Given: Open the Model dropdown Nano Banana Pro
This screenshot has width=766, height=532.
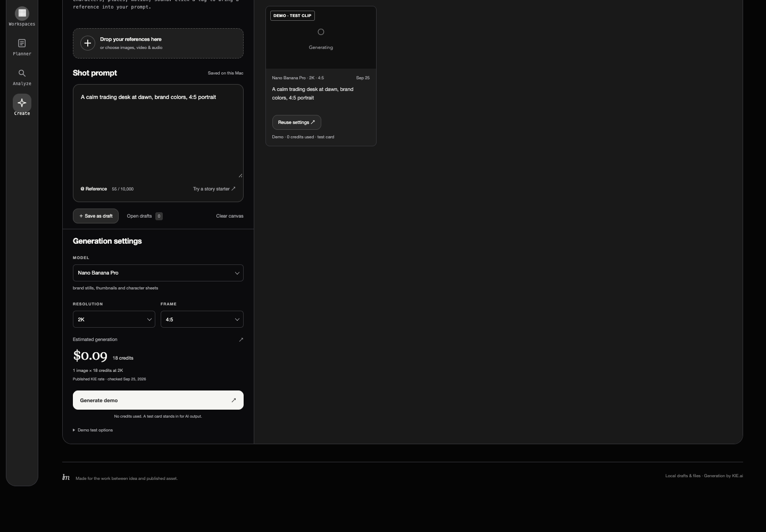Looking at the screenshot, I should 158,273.
